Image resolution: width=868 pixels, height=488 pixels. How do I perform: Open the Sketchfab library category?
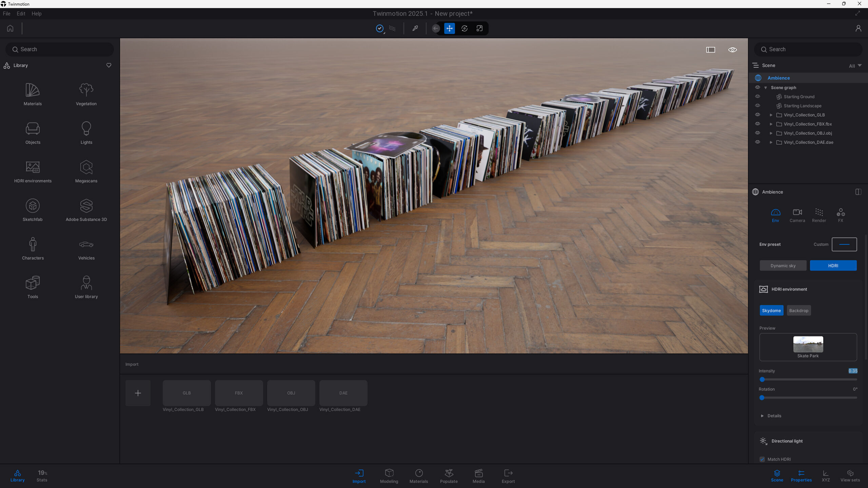click(x=33, y=210)
